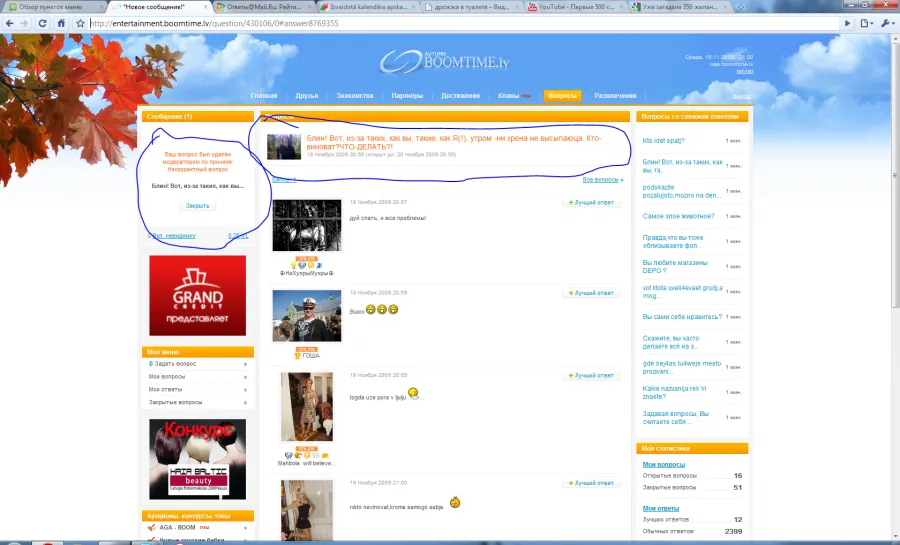
Task: Click the browser forward arrow
Action: pos(24,24)
